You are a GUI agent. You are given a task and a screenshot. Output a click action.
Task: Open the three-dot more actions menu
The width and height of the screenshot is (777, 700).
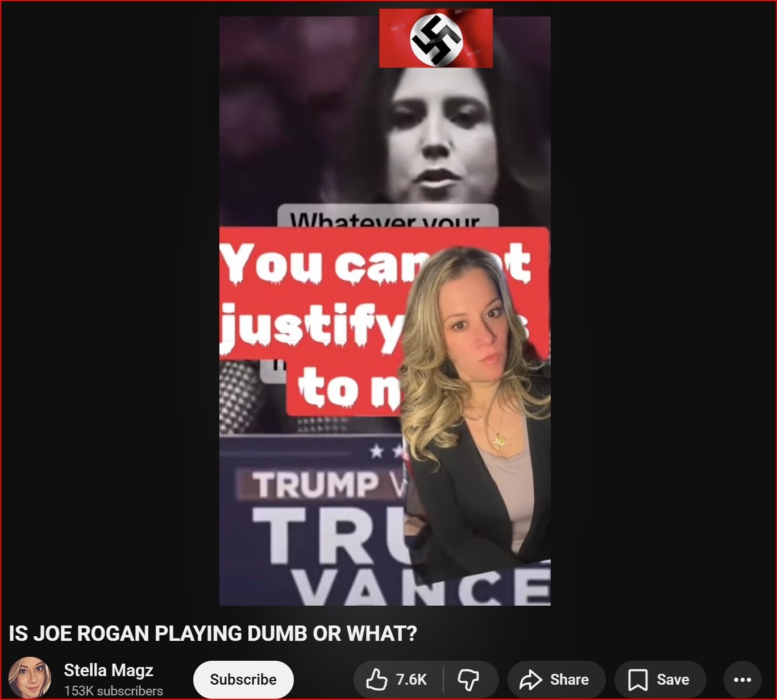coord(742,680)
